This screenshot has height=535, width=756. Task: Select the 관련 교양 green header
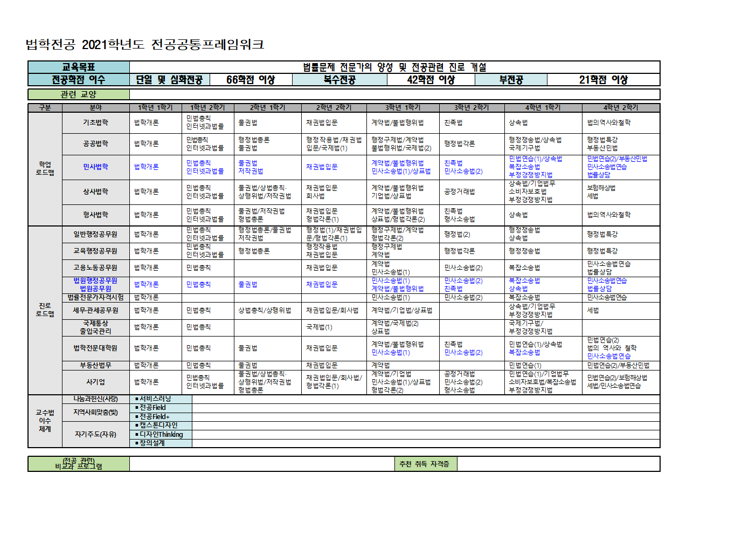click(x=79, y=94)
